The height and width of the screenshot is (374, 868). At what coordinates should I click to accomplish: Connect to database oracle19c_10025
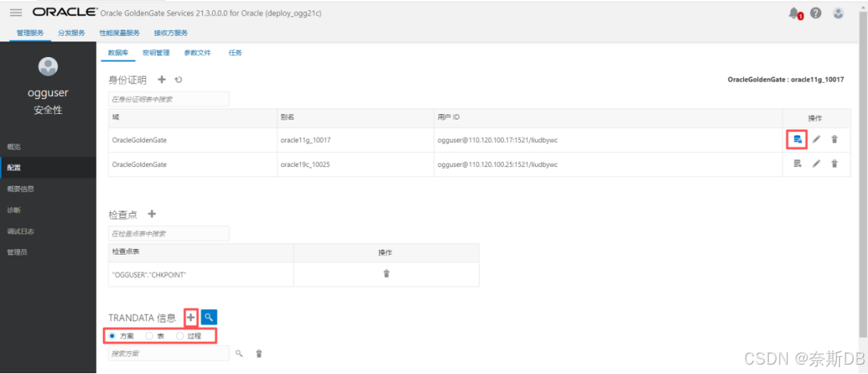(x=797, y=164)
